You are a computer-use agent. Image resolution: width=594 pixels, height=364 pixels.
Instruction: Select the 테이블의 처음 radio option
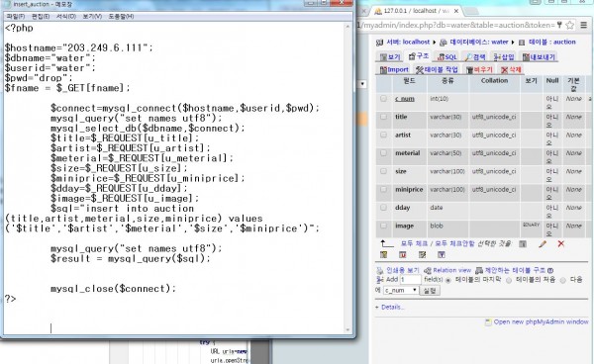[x=509, y=280]
